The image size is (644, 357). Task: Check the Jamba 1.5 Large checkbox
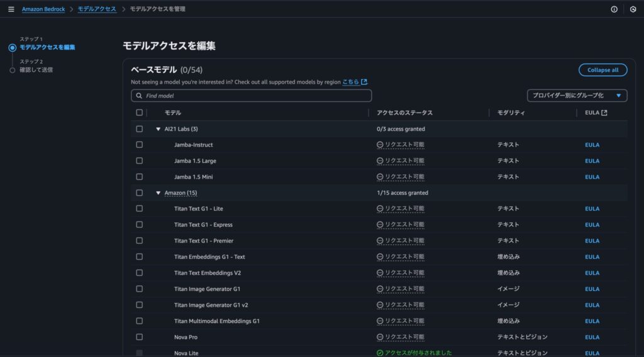140,160
